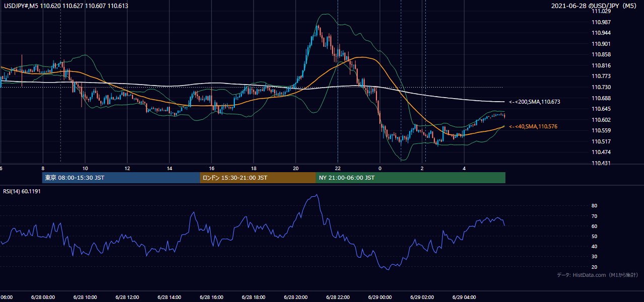Select the NY 21:00-06:00 JST session bar
Image resolution: width=644 pixels, height=302 pixels.
pyautogui.click(x=411, y=178)
